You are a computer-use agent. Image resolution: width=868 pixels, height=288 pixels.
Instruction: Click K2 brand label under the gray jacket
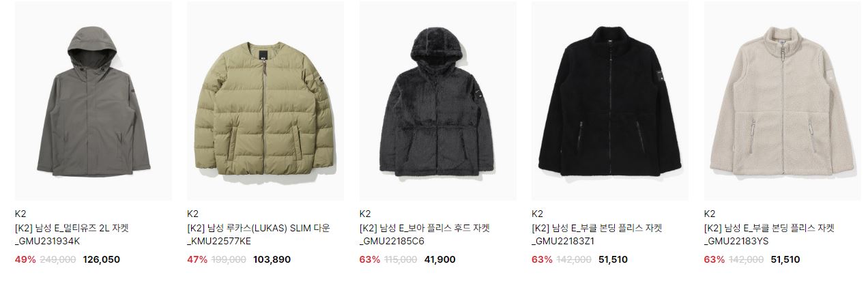[x=20, y=214]
